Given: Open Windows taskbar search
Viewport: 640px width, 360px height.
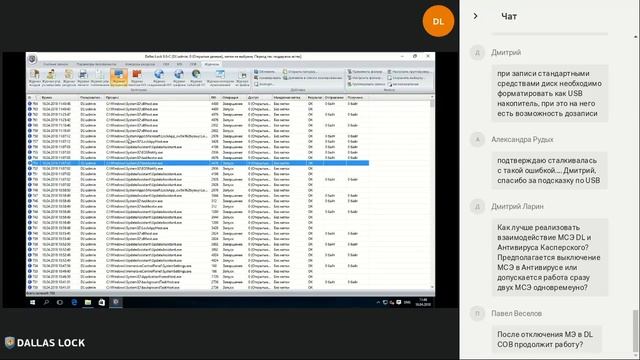Looking at the screenshot, I should 46,302.
